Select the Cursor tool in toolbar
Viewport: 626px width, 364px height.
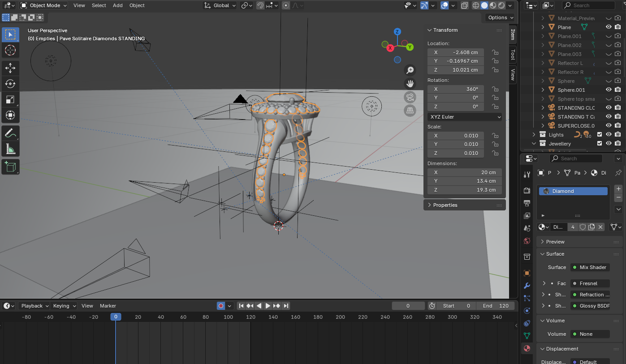[10, 50]
